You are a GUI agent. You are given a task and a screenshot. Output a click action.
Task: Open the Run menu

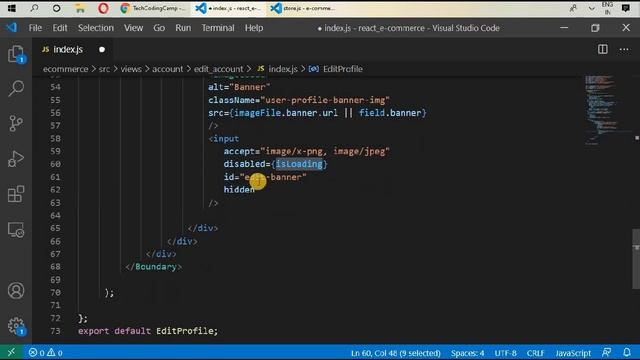183,28
